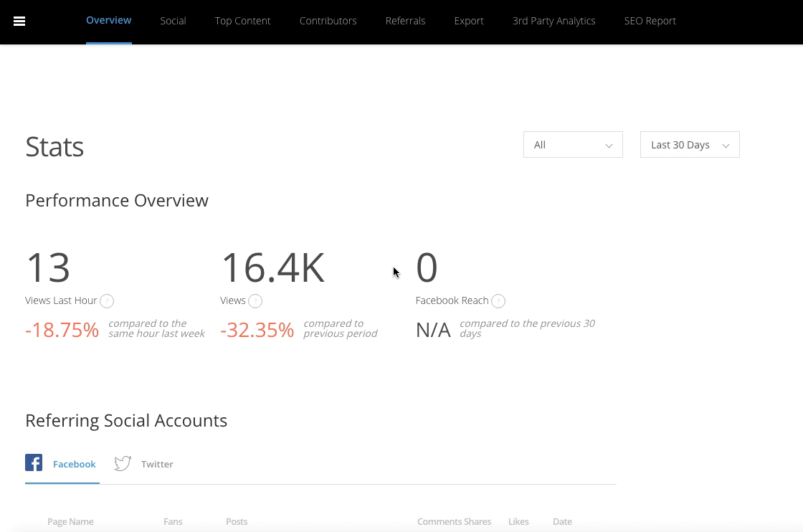Go to the Contributors tab
The image size is (803, 532).
tap(328, 21)
